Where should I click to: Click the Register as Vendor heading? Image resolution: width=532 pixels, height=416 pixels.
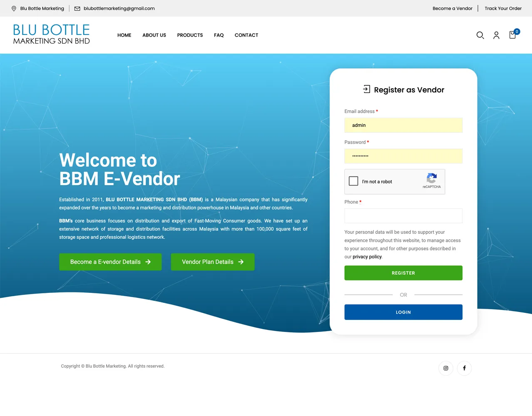(x=409, y=90)
